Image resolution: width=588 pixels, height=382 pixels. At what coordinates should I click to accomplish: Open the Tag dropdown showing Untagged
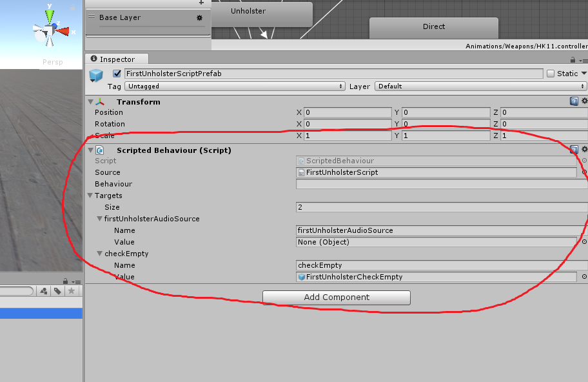point(235,86)
